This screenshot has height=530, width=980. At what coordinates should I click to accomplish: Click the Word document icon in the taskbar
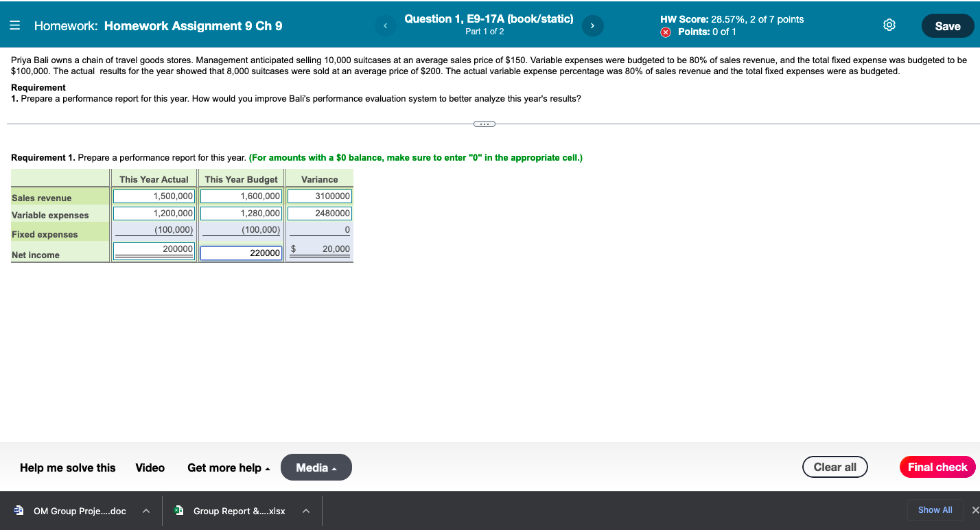[20, 511]
